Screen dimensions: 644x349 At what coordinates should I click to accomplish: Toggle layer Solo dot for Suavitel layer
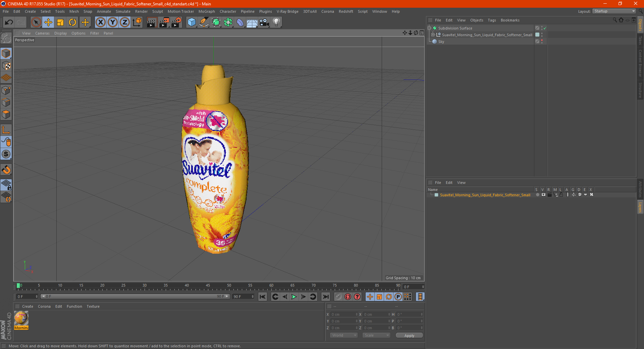pyautogui.click(x=538, y=195)
